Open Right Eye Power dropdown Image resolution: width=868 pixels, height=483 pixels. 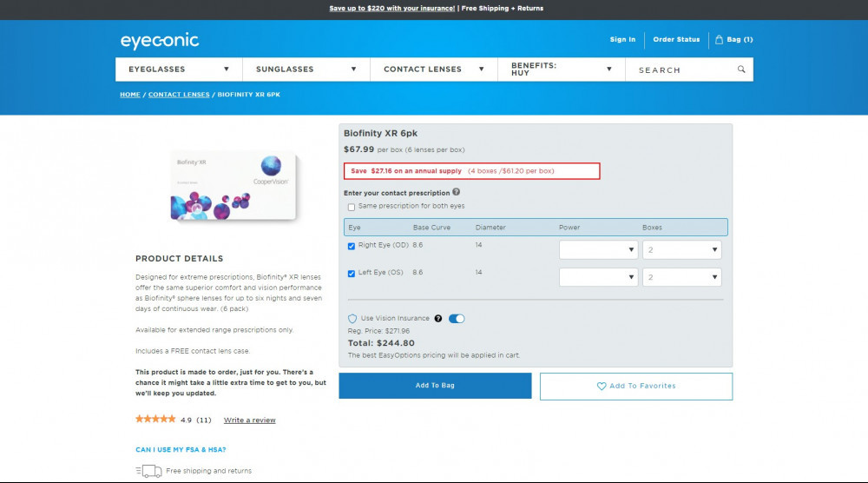pos(598,250)
